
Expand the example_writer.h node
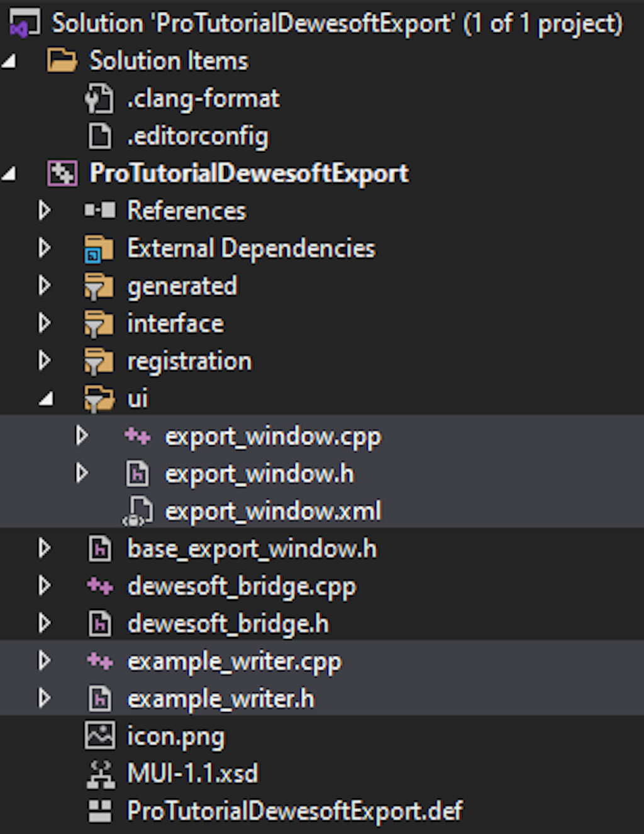(44, 699)
